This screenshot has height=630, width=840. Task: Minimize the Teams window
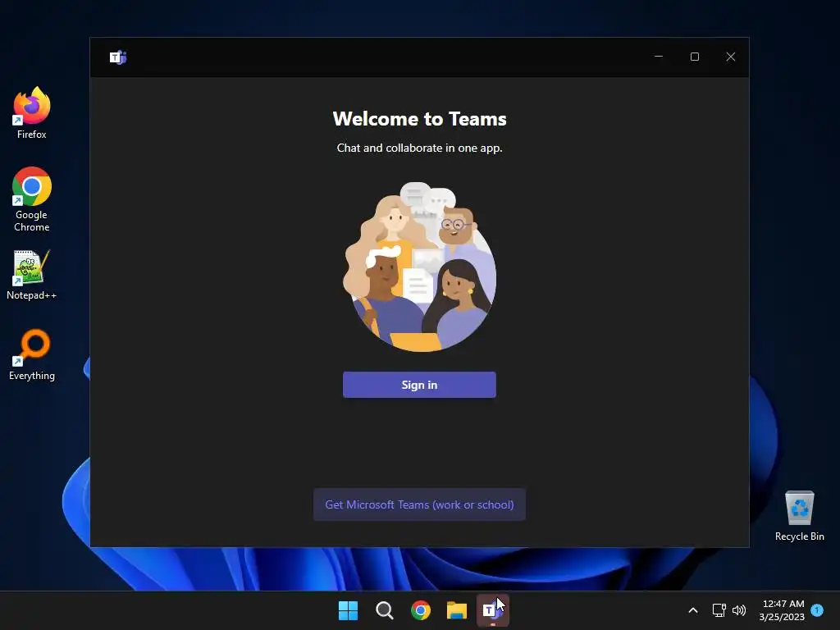tap(659, 57)
